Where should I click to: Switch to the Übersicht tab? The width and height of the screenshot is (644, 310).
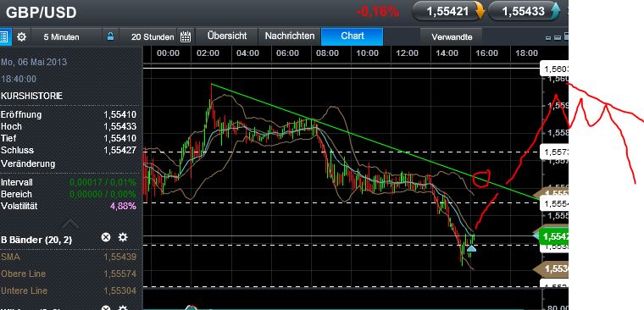tap(227, 36)
